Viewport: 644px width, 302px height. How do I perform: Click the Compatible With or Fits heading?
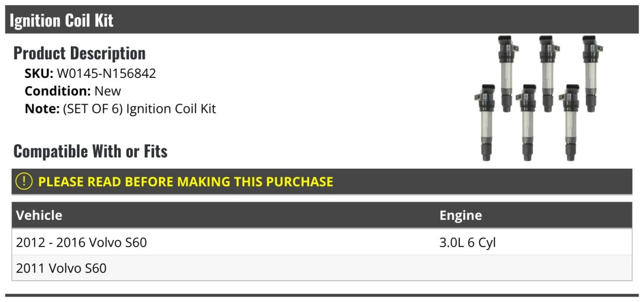coord(90,152)
